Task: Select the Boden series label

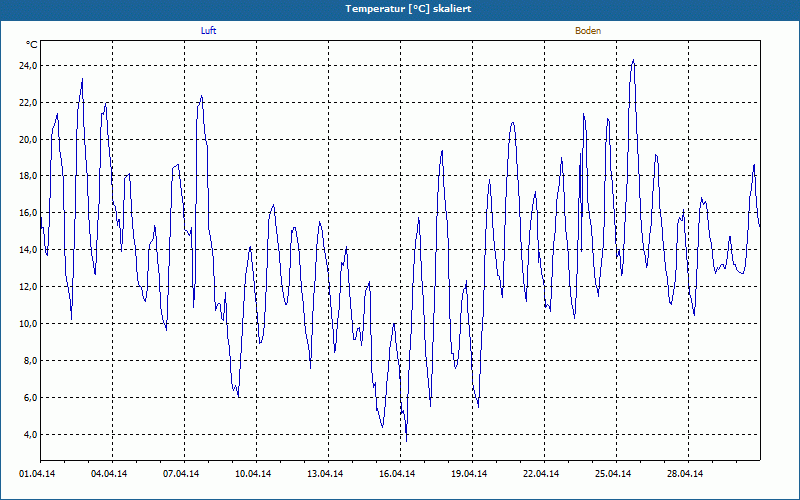Action: point(588,31)
